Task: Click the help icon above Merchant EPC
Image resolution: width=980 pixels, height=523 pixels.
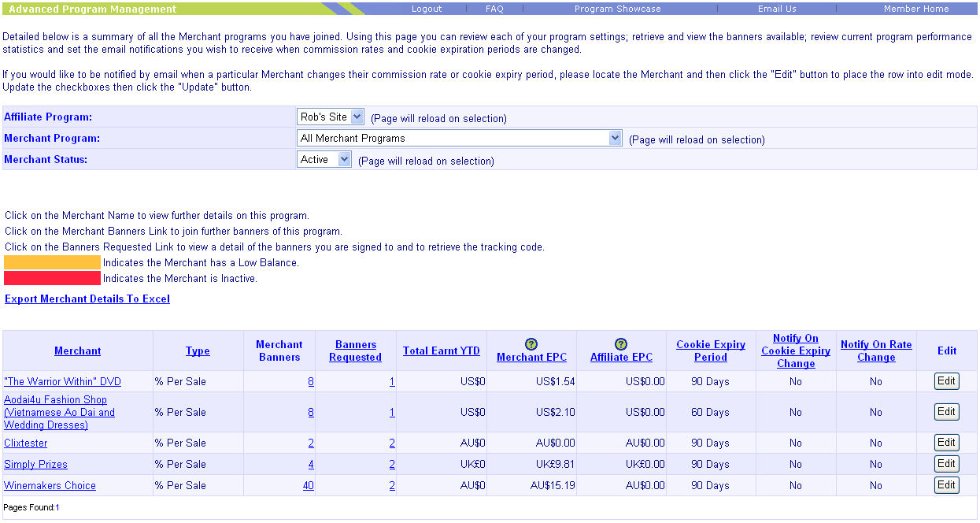Action: pyautogui.click(x=531, y=344)
